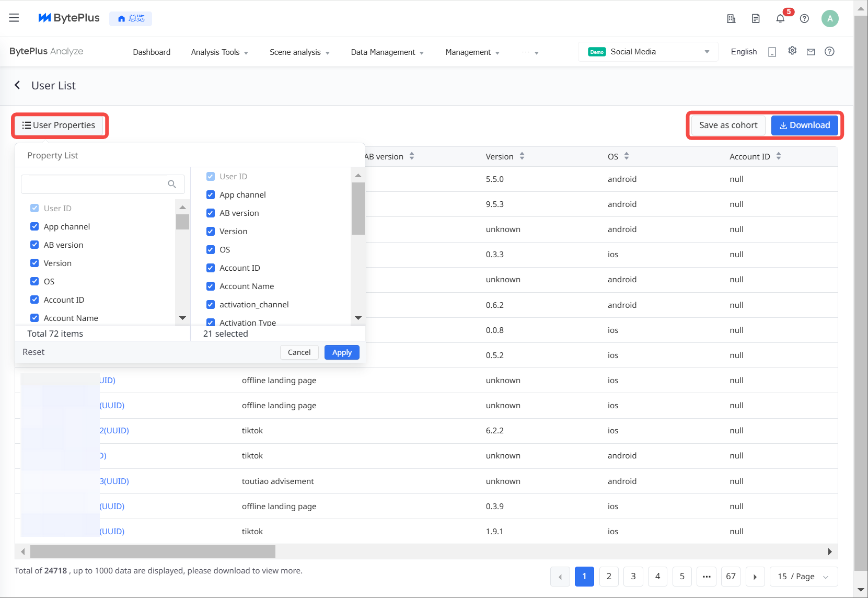
Task: Open the Dashboard tab
Action: 152,52
